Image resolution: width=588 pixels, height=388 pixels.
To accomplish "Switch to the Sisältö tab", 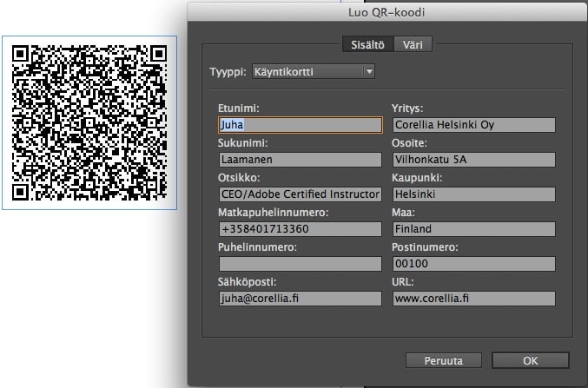I will coord(368,44).
